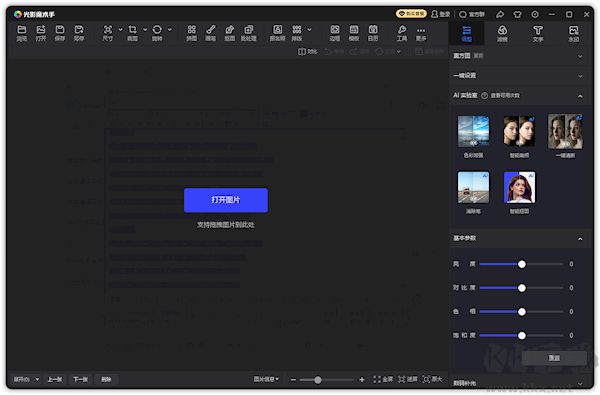Click the skin T-shirt icon in title bar
The image size is (600, 395).
(517, 15)
